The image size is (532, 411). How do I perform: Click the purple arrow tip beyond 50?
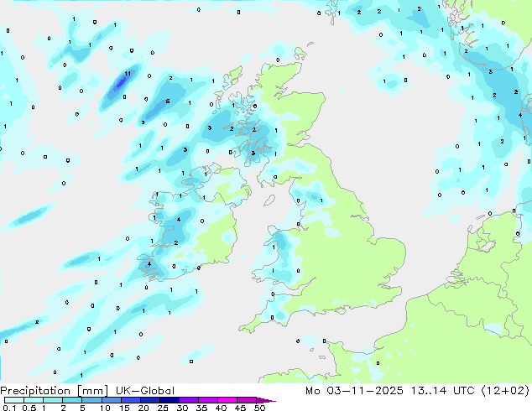click(x=266, y=400)
